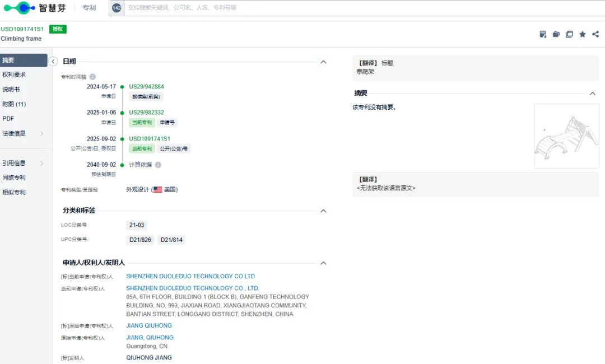Open application number US29/942884 link
The width and height of the screenshot is (605, 364).
click(x=146, y=86)
